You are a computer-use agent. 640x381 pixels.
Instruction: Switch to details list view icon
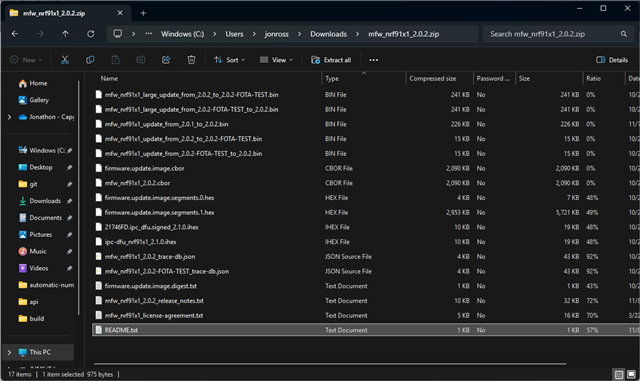pos(619,374)
